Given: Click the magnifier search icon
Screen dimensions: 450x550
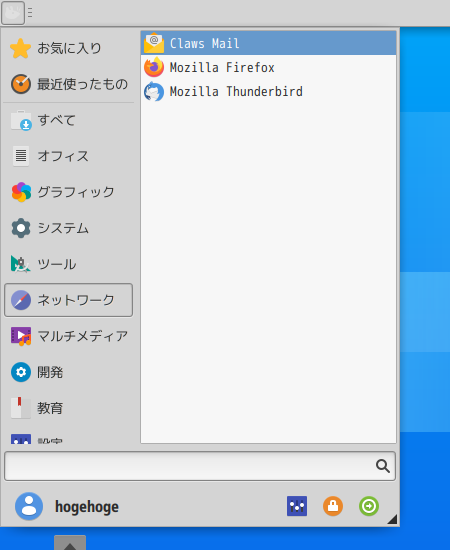Looking at the screenshot, I should 383,466.
